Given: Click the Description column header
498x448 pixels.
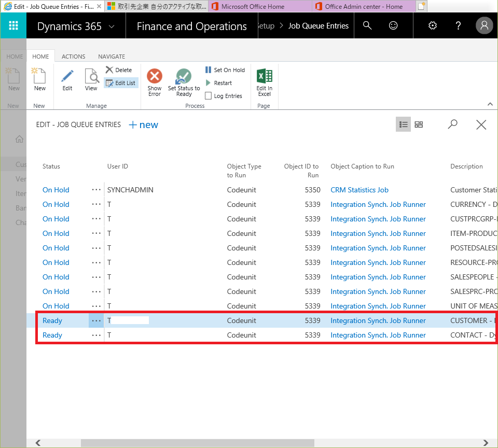Looking at the screenshot, I should [x=466, y=166].
